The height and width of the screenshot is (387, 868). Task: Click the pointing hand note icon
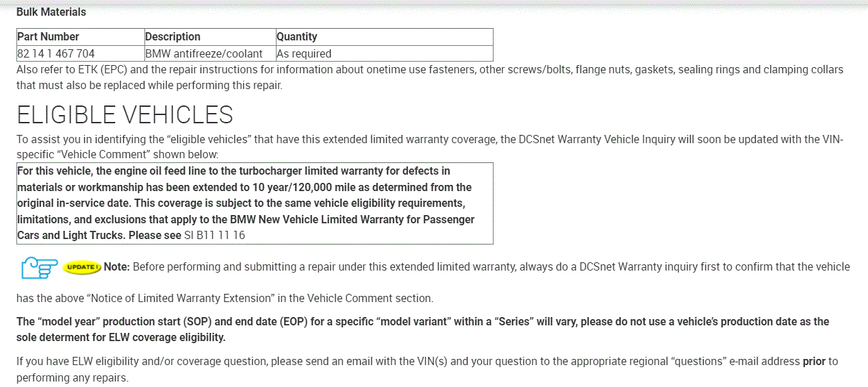[39, 267]
